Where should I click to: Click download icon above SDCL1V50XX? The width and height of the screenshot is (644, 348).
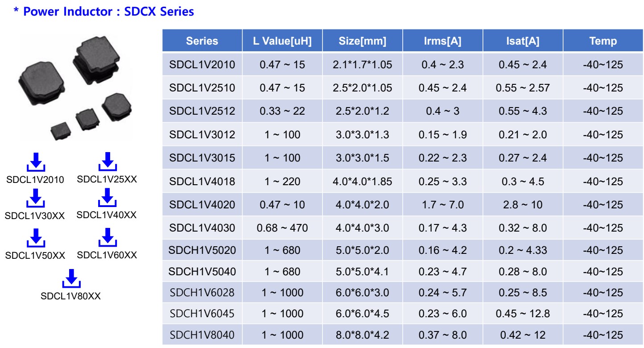tap(35, 238)
